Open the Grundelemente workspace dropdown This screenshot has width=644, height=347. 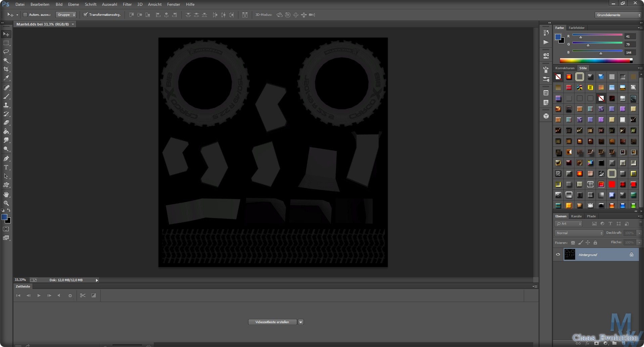[618, 15]
